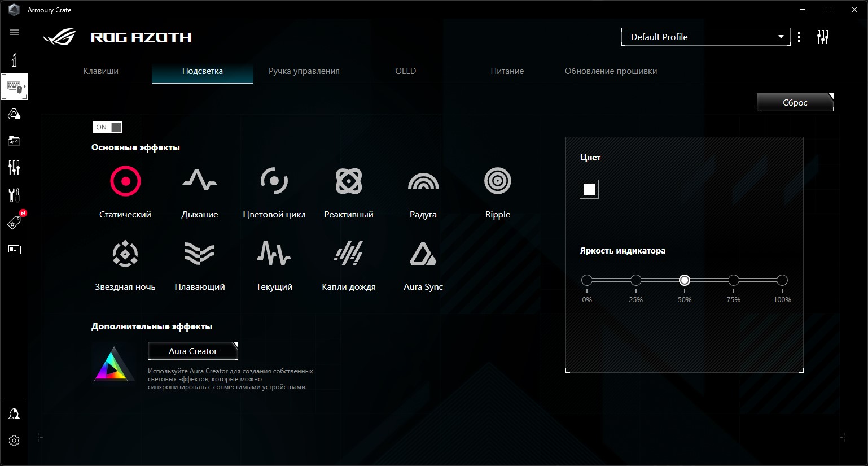Click the Дополнительные эффекты heading
Screen dimensions: 868x466
[x=152, y=326]
